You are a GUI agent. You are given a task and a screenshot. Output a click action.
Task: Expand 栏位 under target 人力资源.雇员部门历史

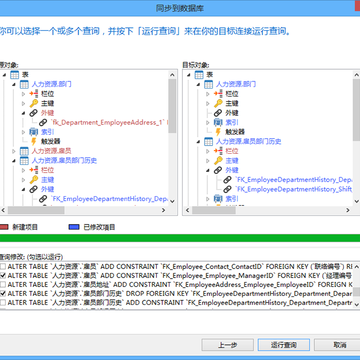[208, 151]
